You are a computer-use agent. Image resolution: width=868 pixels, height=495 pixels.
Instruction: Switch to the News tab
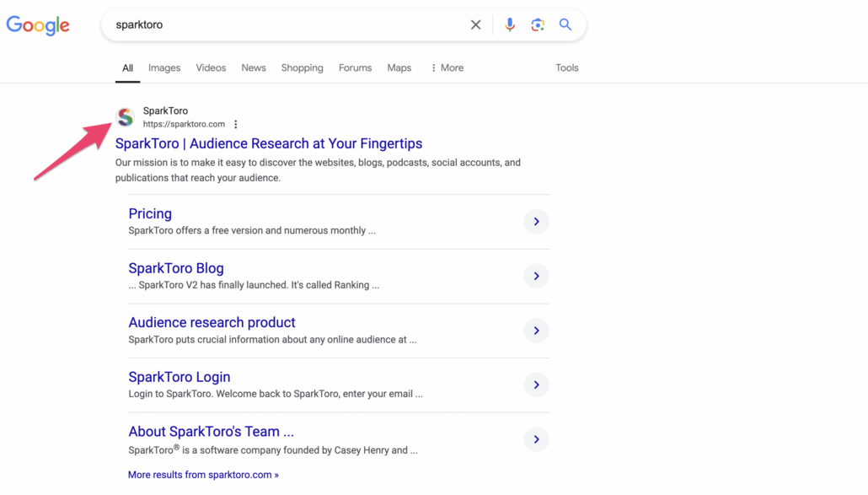tap(254, 68)
